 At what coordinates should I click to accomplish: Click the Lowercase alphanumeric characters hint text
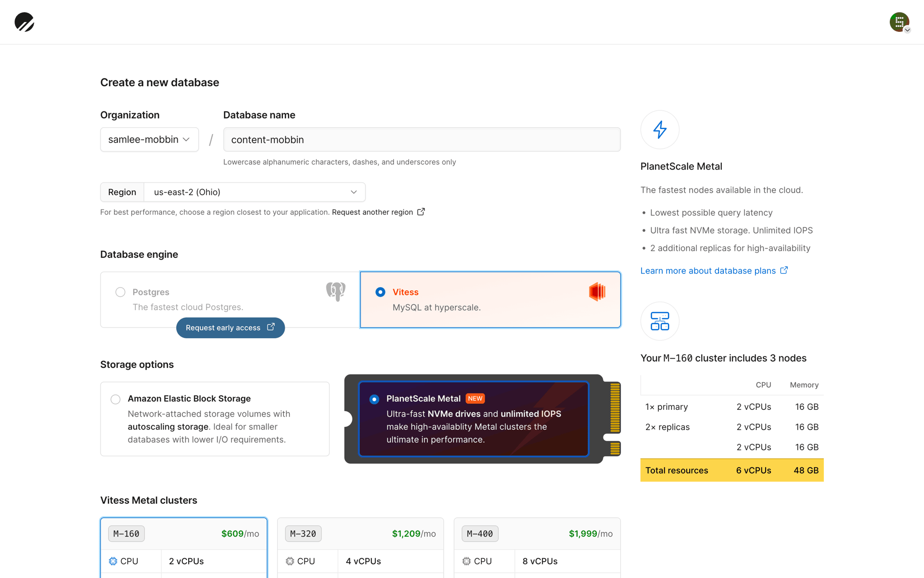340,162
